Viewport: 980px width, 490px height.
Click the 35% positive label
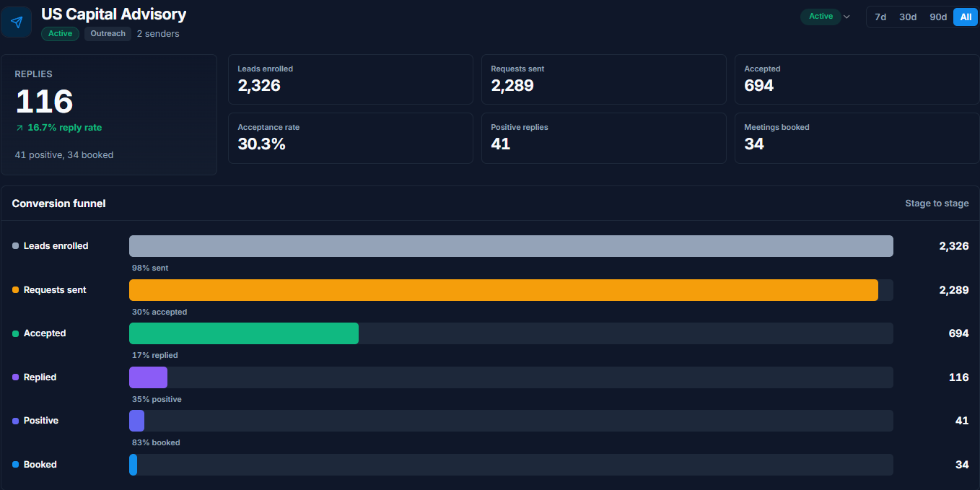(157, 399)
